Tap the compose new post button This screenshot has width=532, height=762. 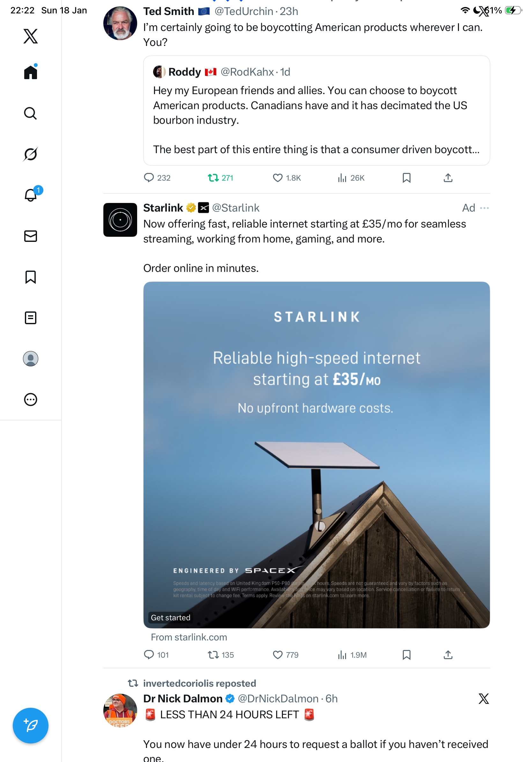pyautogui.click(x=31, y=725)
